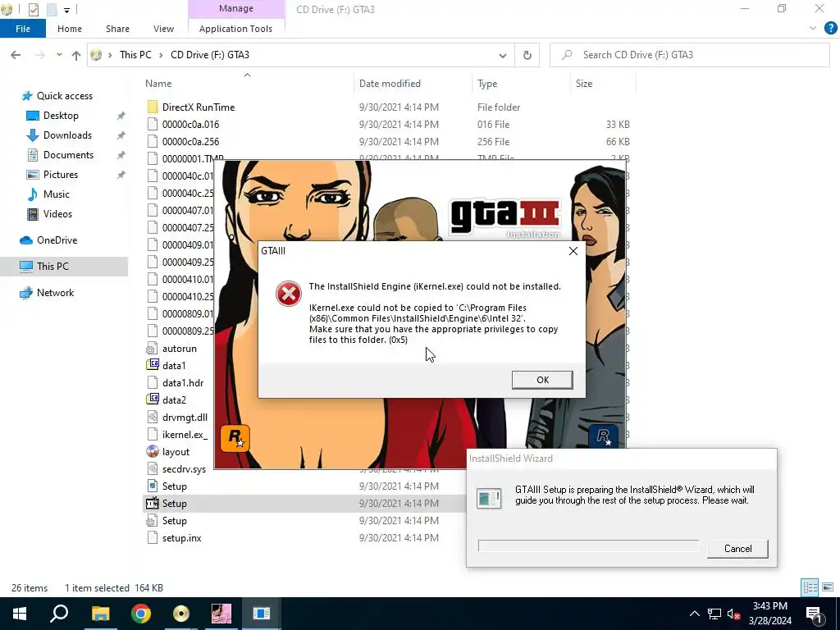
Task: Open Downloads in the navigation pane
Action: 67,135
